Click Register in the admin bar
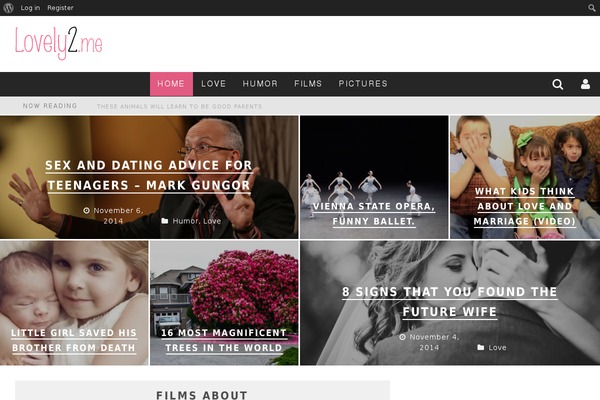 coord(60,8)
